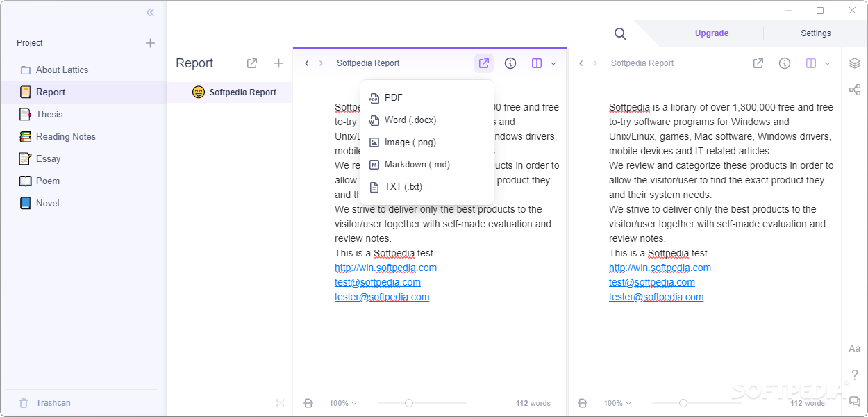This screenshot has height=417, width=868.
Task: Click http://win.softpedia.com link in right pane
Action: [660, 268]
